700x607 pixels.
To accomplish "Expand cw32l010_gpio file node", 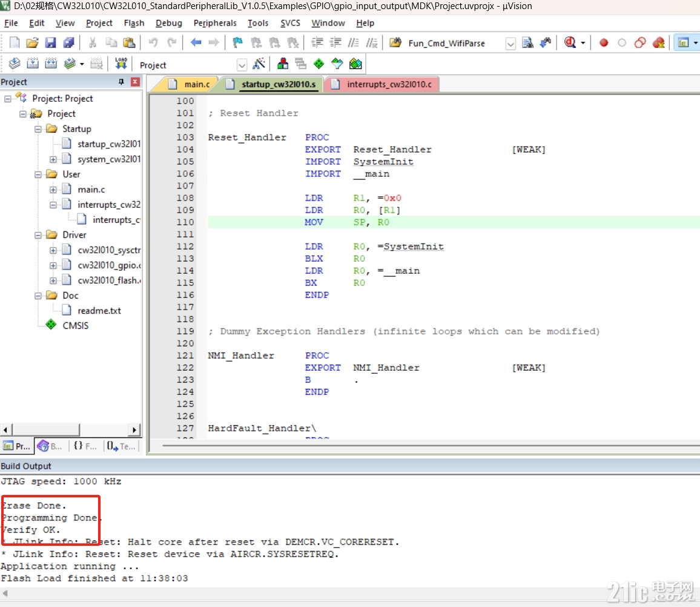I will pos(53,266).
